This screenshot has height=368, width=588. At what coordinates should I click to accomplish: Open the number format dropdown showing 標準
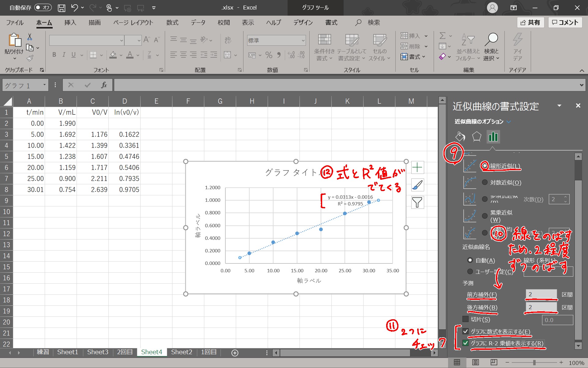(x=303, y=40)
